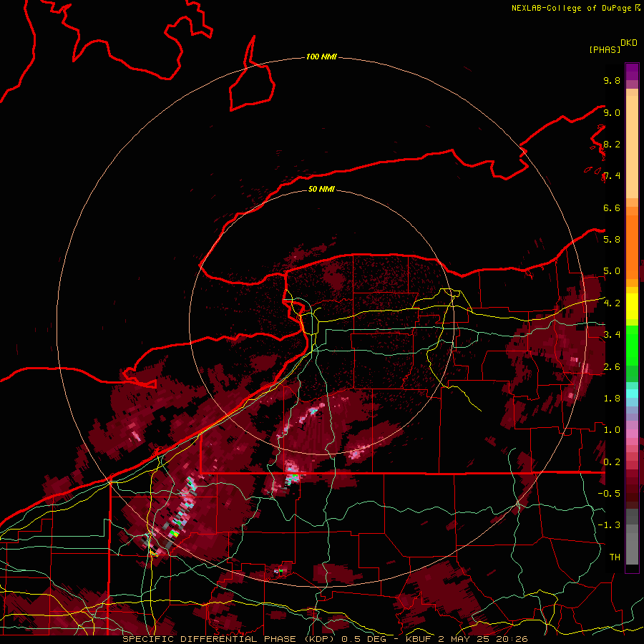Pick the cyan color bar segment
Image resolution: width=644 pixels, height=644 pixels.
tap(632, 394)
